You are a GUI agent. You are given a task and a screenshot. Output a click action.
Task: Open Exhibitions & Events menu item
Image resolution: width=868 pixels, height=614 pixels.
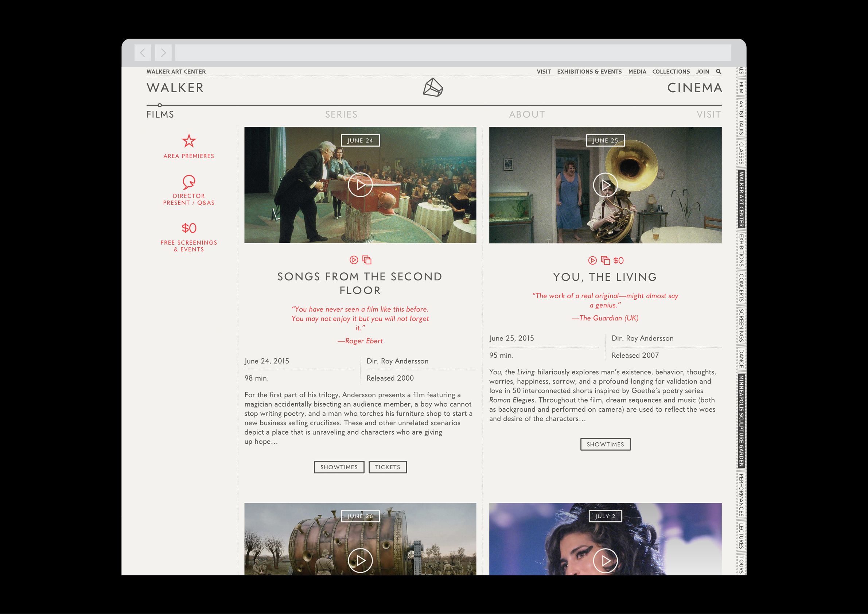click(x=589, y=71)
